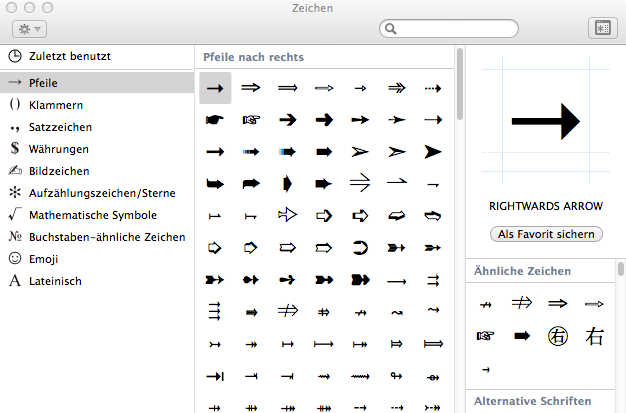Select the long double arrow from bar

click(433, 344)
